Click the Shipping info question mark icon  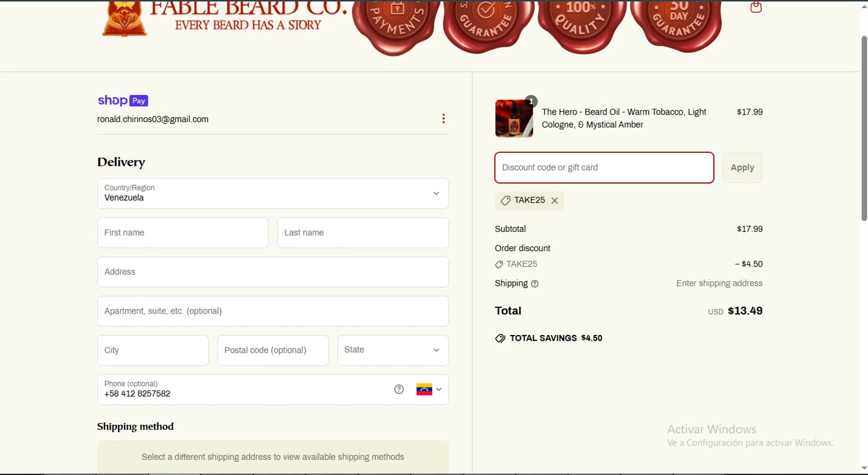[535, 284]
